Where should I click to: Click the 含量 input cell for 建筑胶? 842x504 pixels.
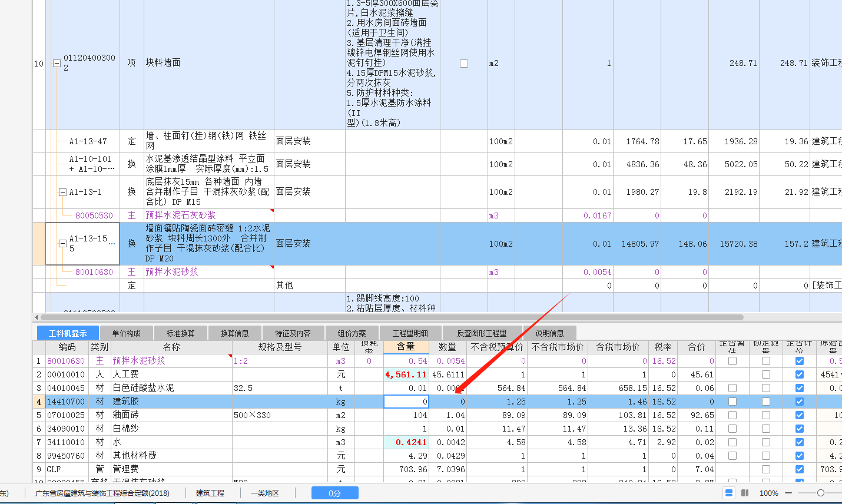coord(406,402)
